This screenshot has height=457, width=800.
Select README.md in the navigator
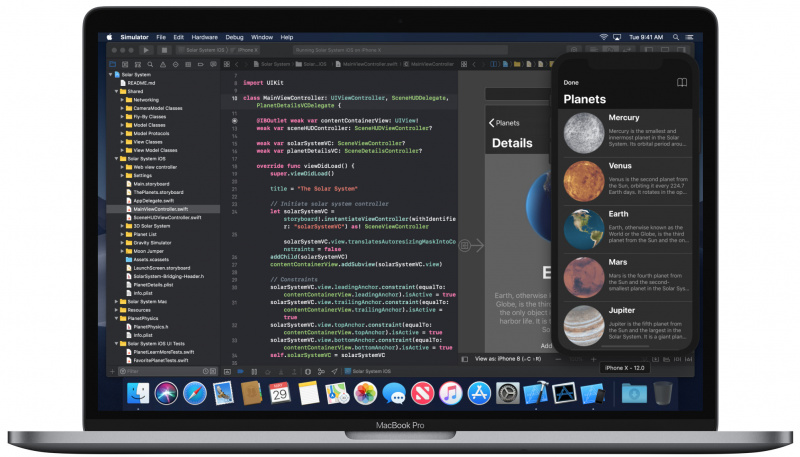click(x=138, y=83)
